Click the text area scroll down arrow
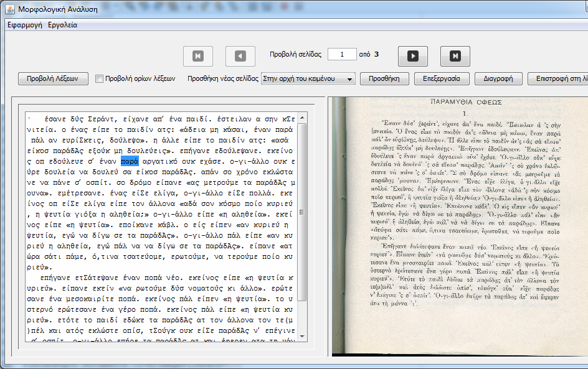Image resolution: width=588 pixels, height=369 pixels. click(x=302, y=336)
